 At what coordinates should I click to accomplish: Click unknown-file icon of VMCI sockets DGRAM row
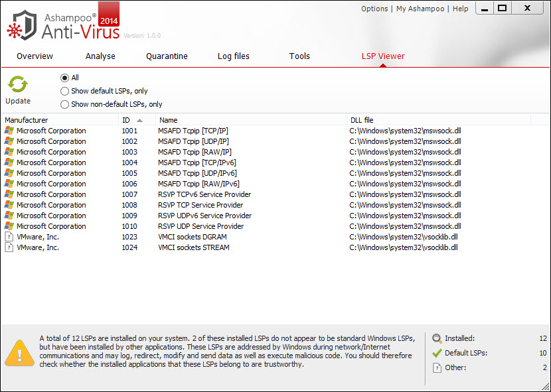click(9, 237)
